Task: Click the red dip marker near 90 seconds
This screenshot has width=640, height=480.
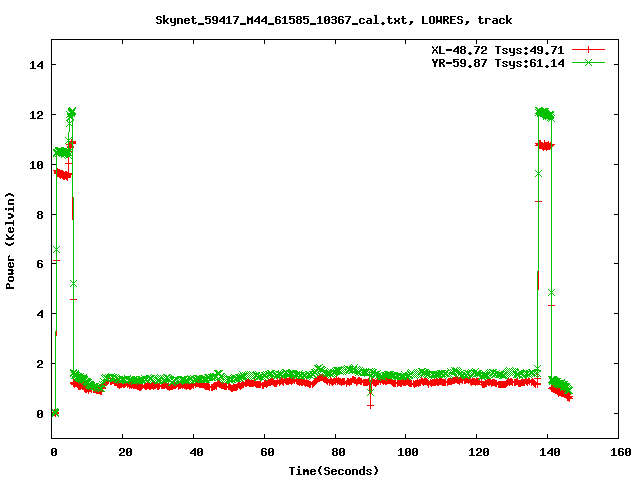Action: tap(370, 406)
